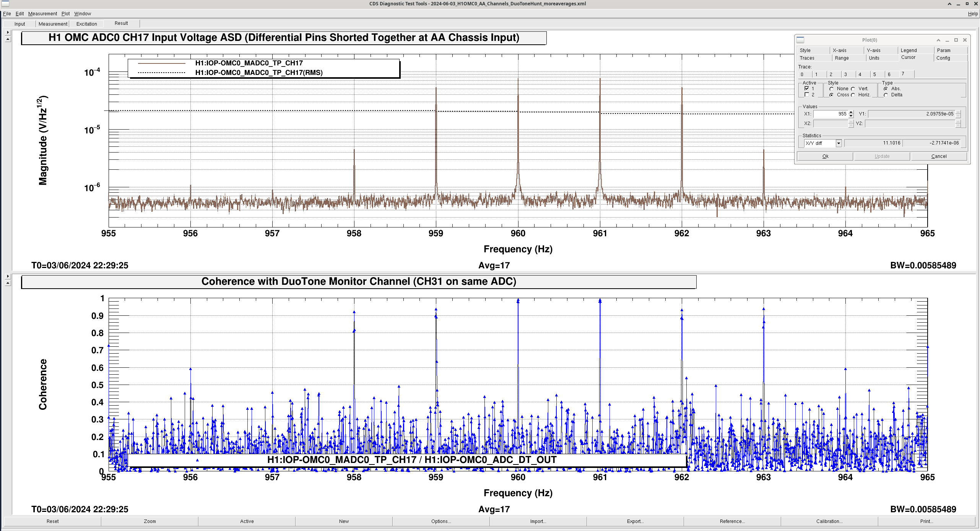Click statistics value -2.71741e-06
Viewport: 980px width, 531px height.
tap(931, 143)
